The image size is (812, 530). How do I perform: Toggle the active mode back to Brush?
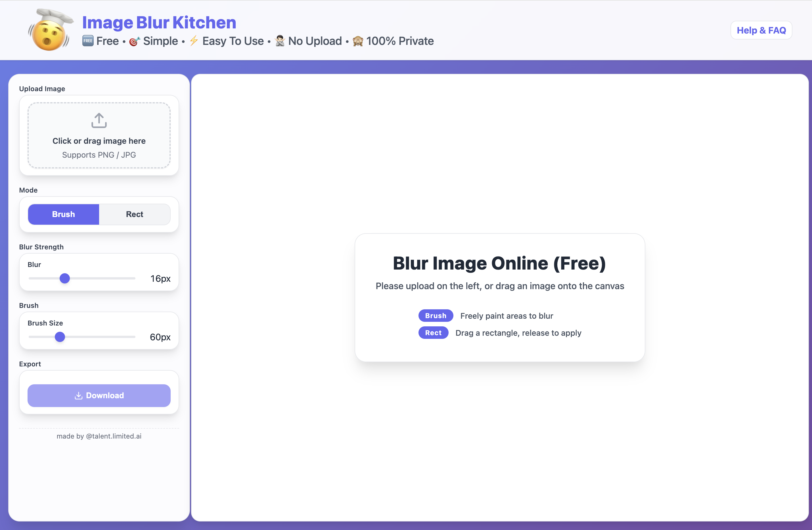[64, 214]
